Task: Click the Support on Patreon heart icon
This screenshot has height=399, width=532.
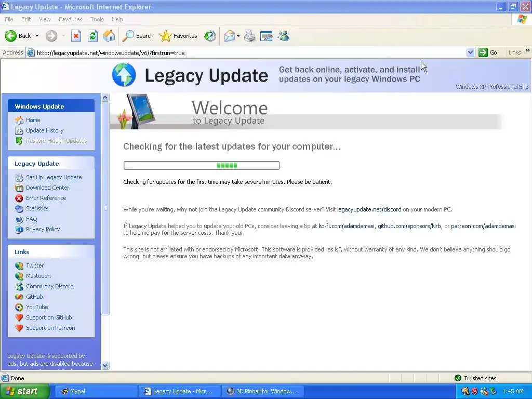Action: coord(19,328)
